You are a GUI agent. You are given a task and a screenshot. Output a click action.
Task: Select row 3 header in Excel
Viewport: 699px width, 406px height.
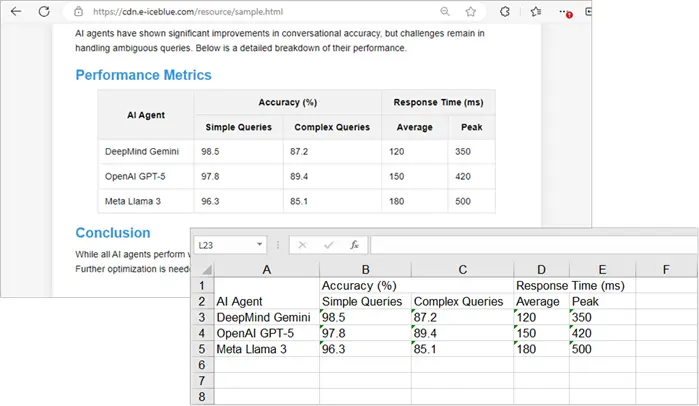[x=202, y=316]
